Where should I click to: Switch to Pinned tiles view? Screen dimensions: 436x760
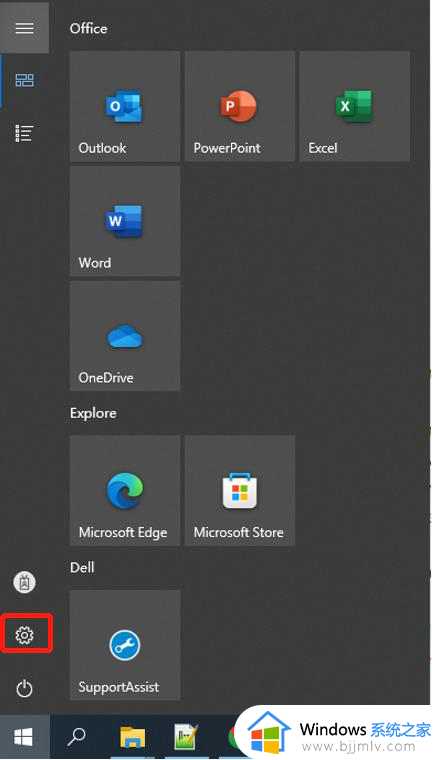click(24, 80)
